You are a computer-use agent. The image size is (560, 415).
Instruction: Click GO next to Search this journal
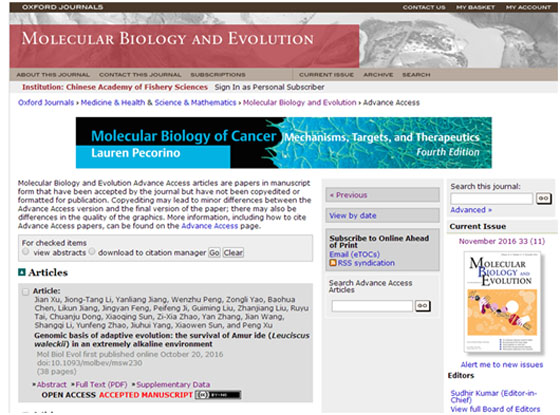[544, 198]
